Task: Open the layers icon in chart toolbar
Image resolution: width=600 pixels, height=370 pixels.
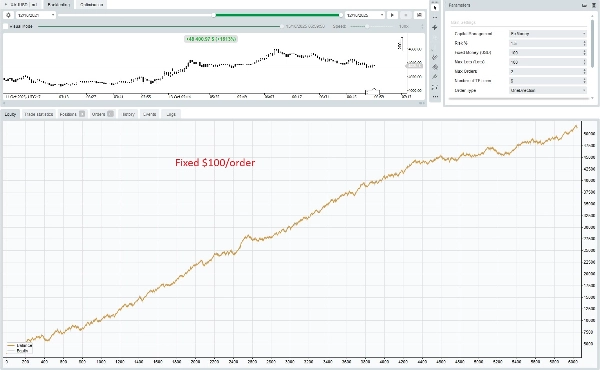Action: pos(435,67)
